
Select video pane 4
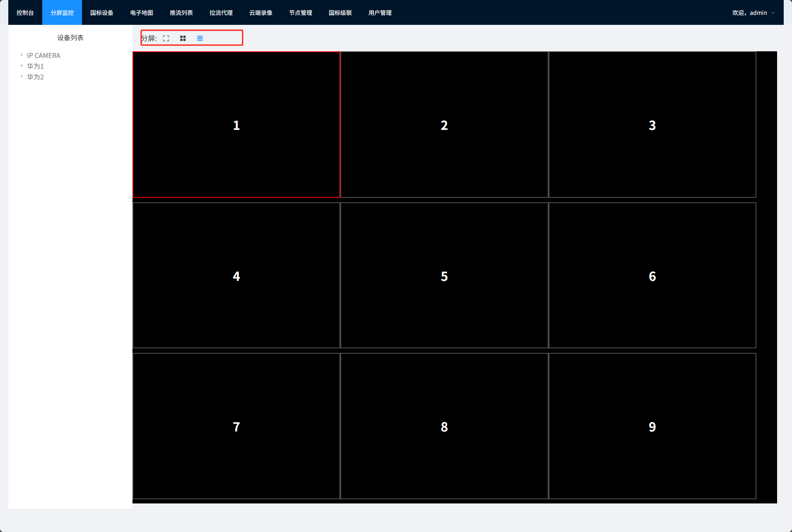point(236,276)
